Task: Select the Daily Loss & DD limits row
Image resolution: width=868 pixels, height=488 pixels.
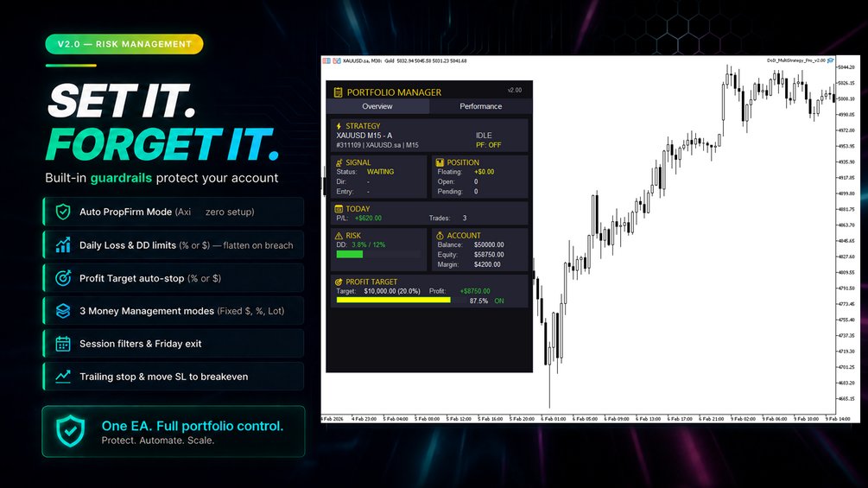Action: (x=174, y=245)
